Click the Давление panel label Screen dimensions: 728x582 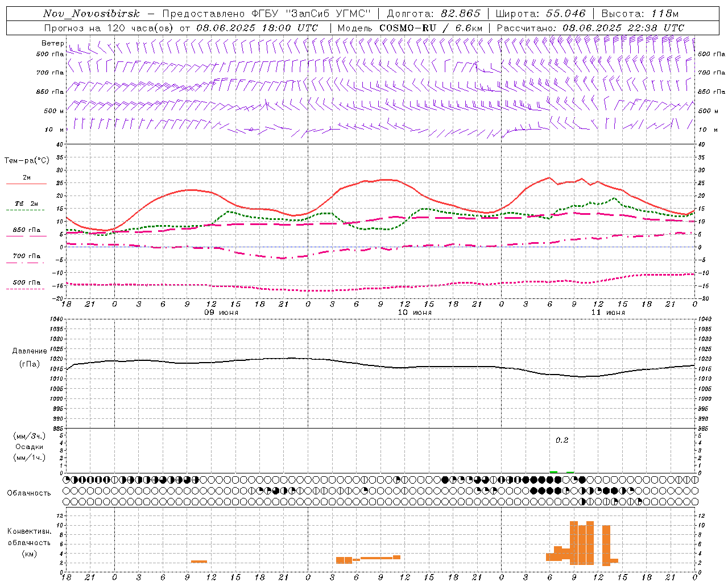(30, 351)
